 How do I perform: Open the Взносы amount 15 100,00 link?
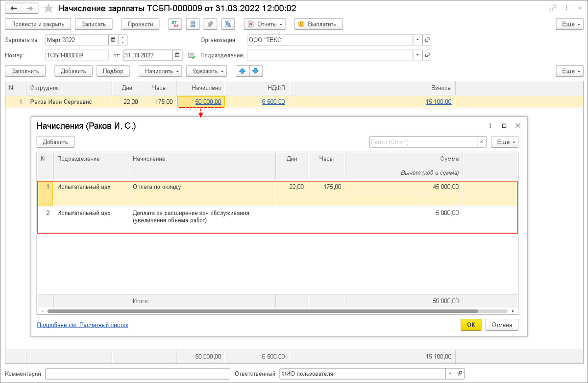click(438, 102)
